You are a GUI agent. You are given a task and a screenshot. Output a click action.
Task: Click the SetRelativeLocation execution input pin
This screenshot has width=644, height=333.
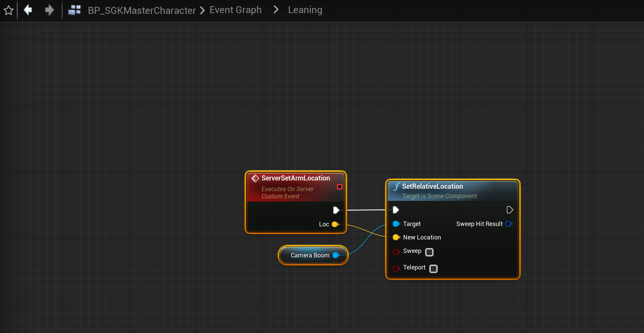point(396,210)
